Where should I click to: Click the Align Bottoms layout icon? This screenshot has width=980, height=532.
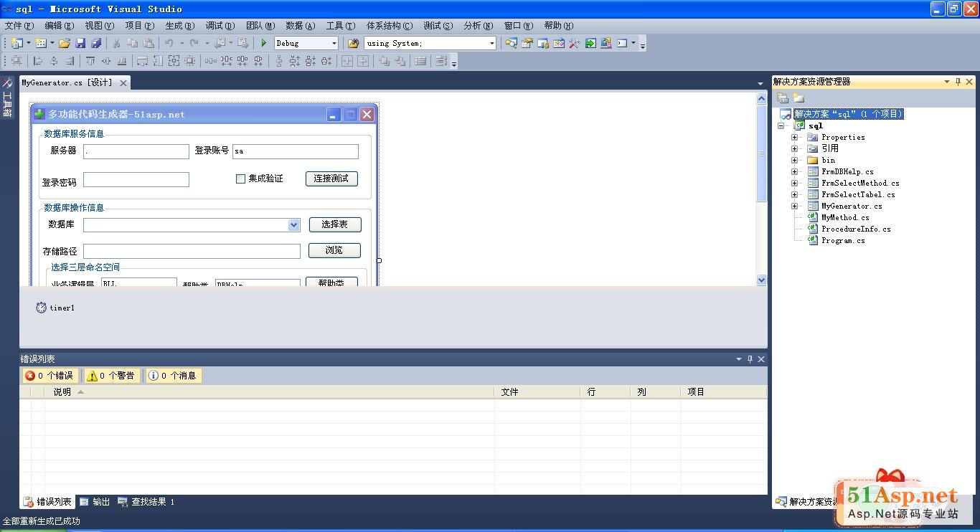(x=122, y=61)
